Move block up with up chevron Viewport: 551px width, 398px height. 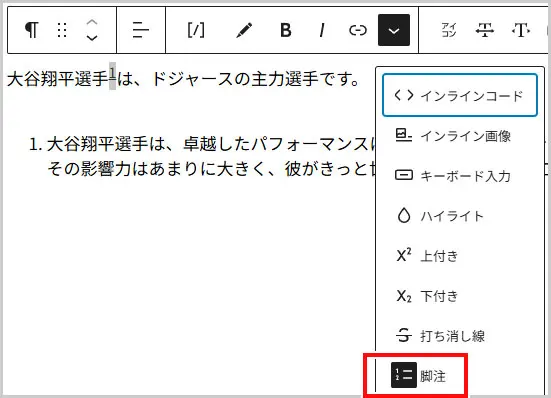(92, 22)
